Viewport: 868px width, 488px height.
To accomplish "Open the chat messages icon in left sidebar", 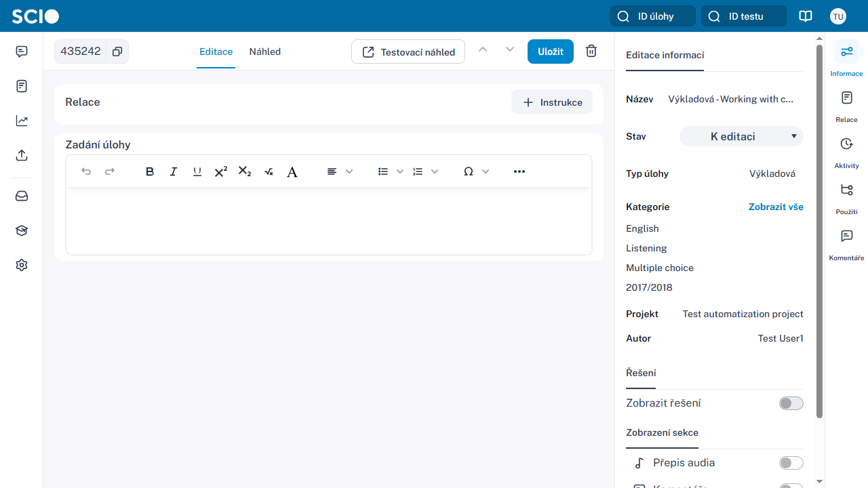I will tap(22, 52).
